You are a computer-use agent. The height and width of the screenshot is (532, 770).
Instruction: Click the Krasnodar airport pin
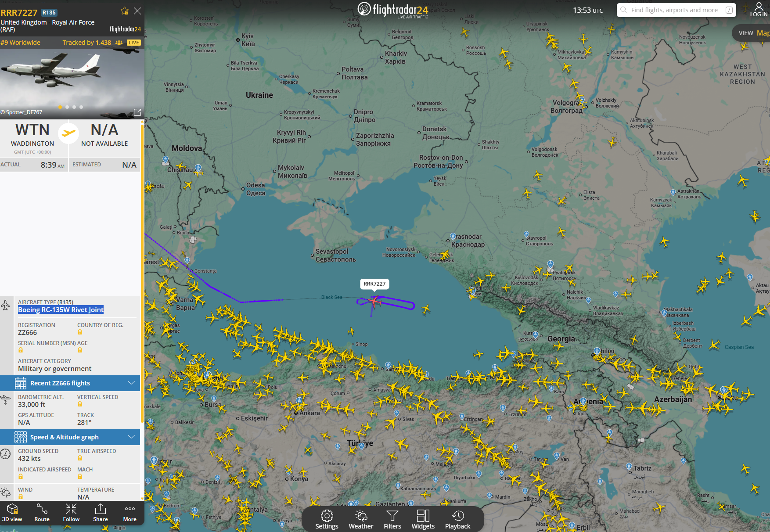click(x=453, y=237)
